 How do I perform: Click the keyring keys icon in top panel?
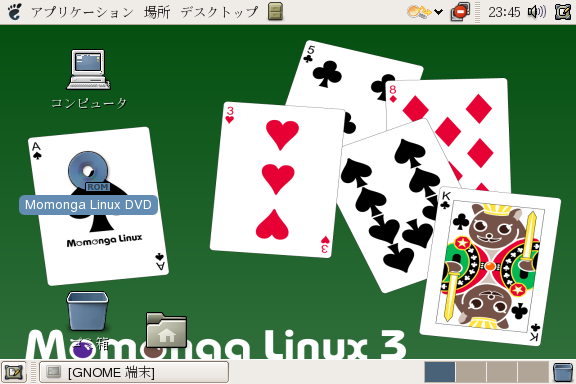pyautogui.click(x=418, y=12)
